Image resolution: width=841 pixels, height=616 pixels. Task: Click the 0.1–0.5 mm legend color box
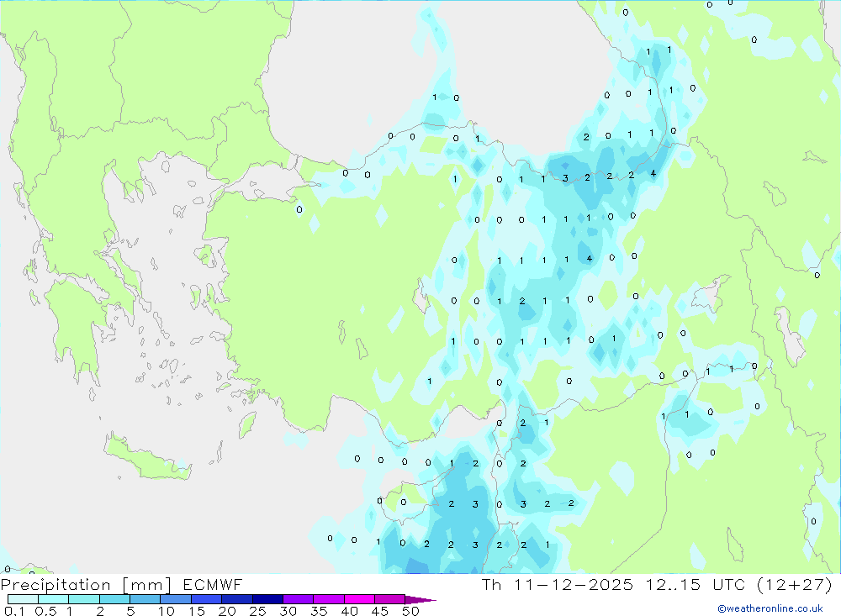23,599
